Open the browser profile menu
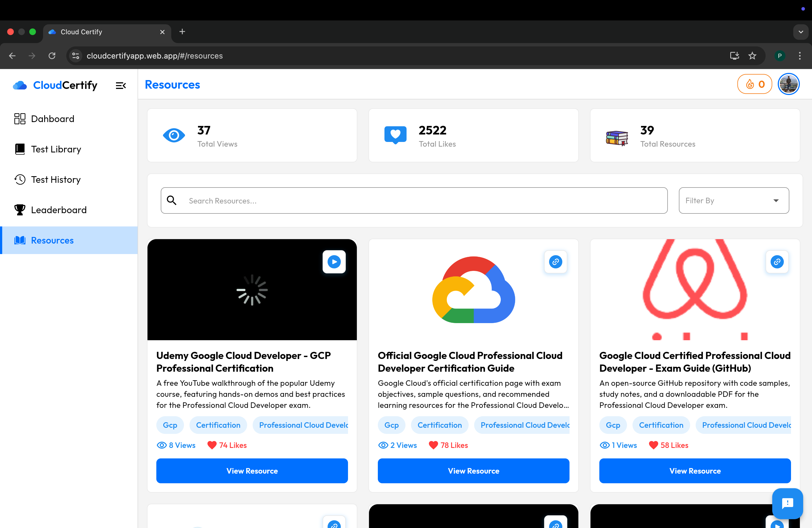Screen dimensions: 812x528 tap(780, 56)
